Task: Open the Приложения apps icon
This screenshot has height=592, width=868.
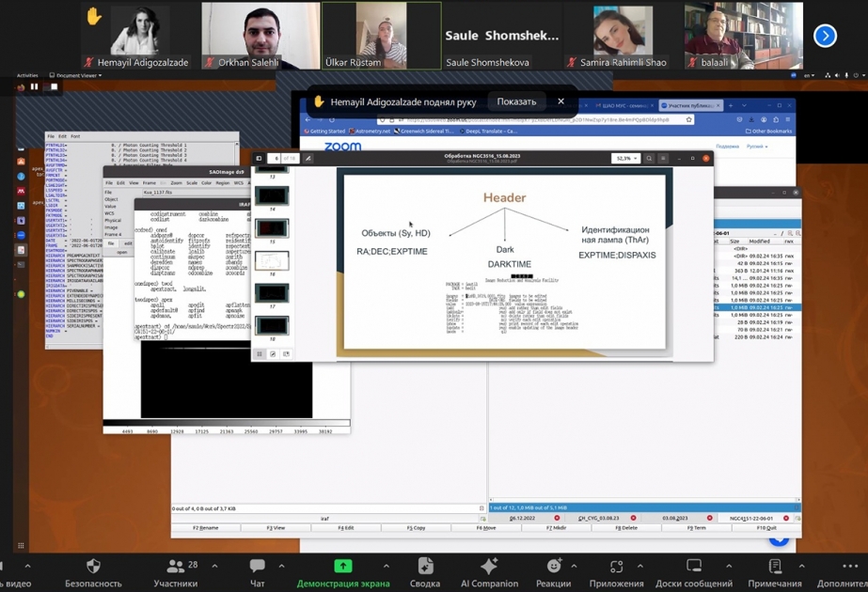Action: click(x=616, y=566)
